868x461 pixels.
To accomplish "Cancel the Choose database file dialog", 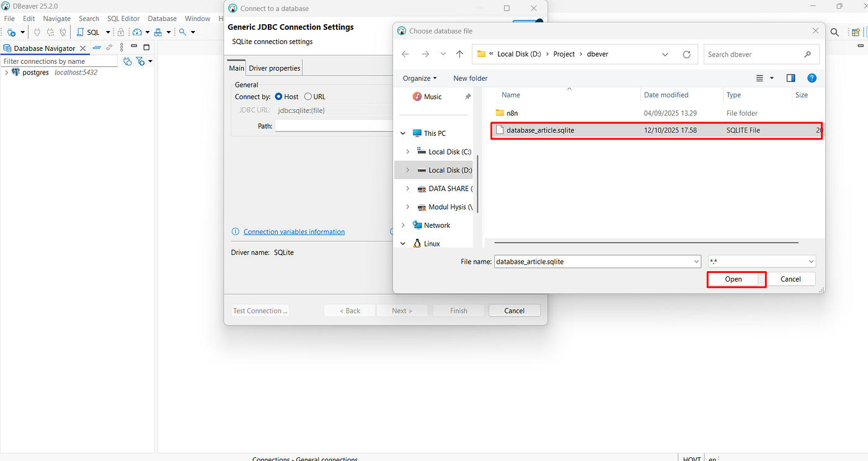I will 790,279.
